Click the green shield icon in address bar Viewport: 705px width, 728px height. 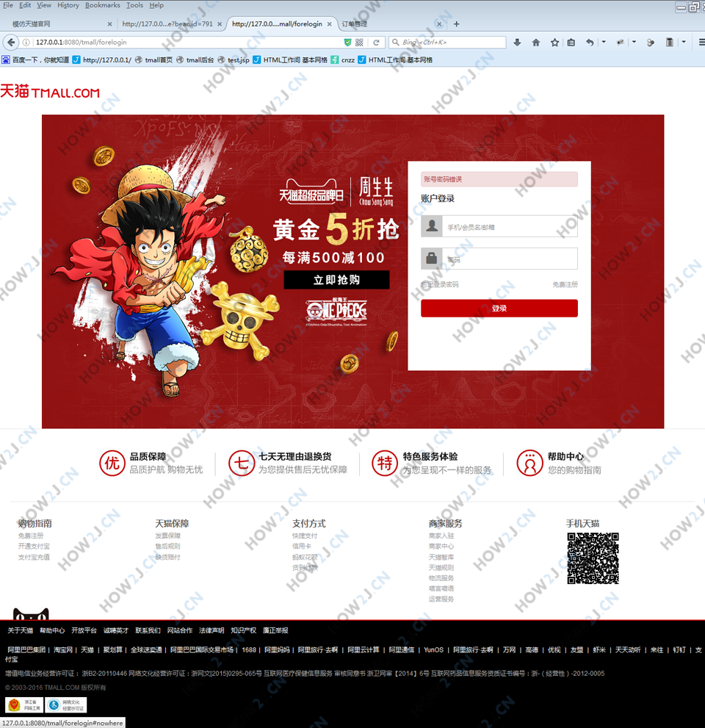coord(347,43)
